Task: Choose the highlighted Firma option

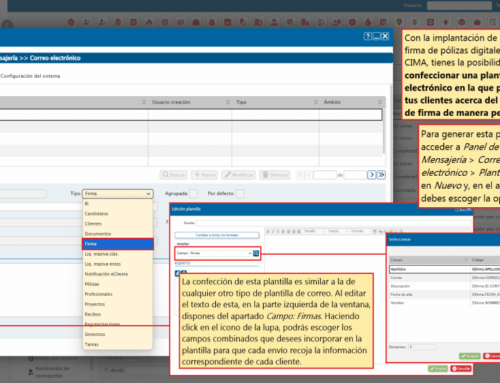Action: pos(118,244)
